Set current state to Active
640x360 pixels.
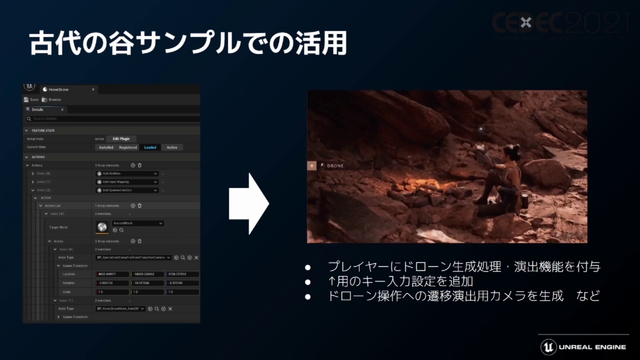(172, 147)
